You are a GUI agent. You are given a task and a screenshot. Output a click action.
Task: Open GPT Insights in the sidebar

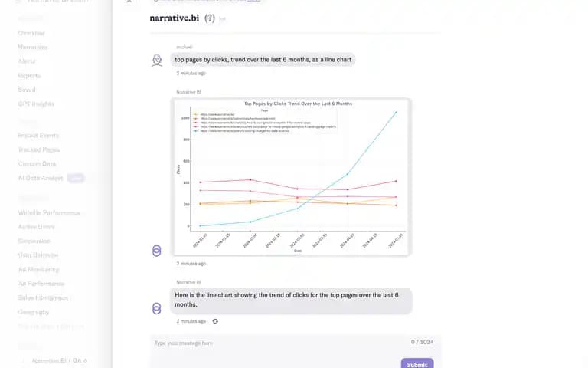tap(37, 103)
